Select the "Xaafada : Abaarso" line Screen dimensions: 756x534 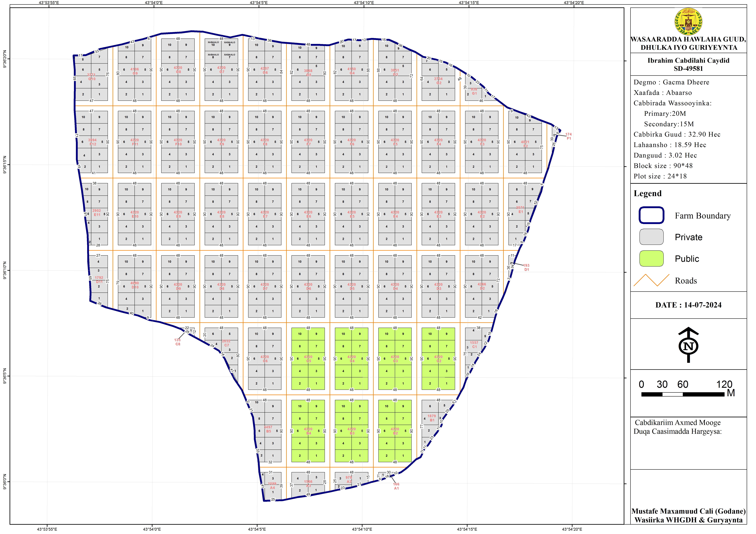[x=663, y=93]
